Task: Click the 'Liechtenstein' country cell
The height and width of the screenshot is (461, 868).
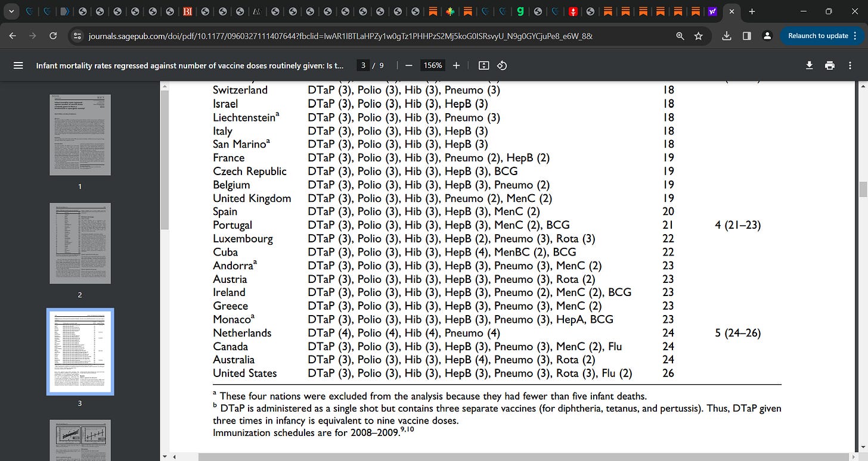Action: click(244, 117)
